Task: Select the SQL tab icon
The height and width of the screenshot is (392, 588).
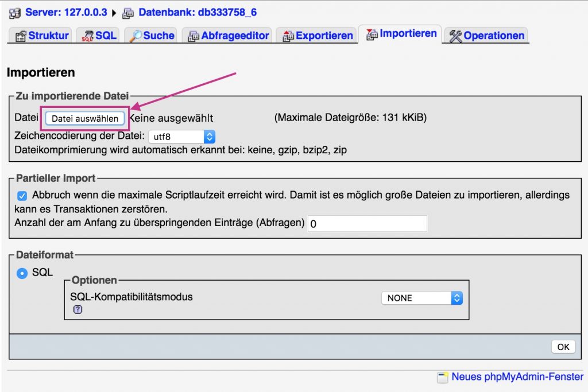Action: tap(87, 34)
